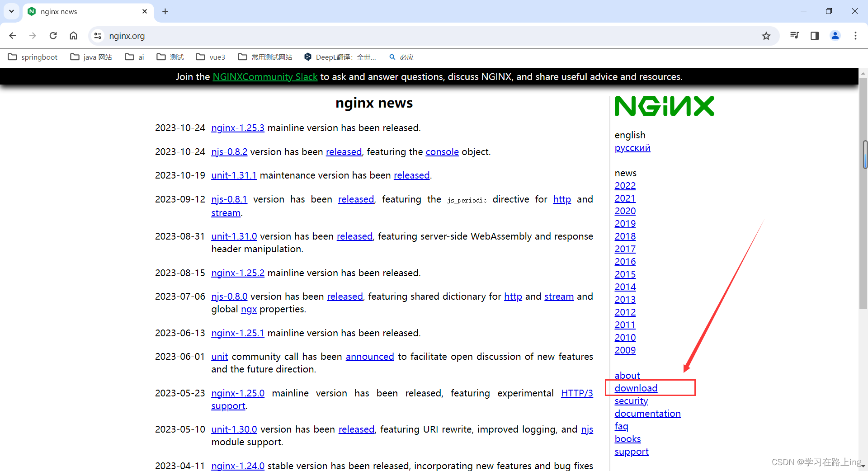Open the media controls in the toolbar
The image size is (868, 471).
click(794, 36)
